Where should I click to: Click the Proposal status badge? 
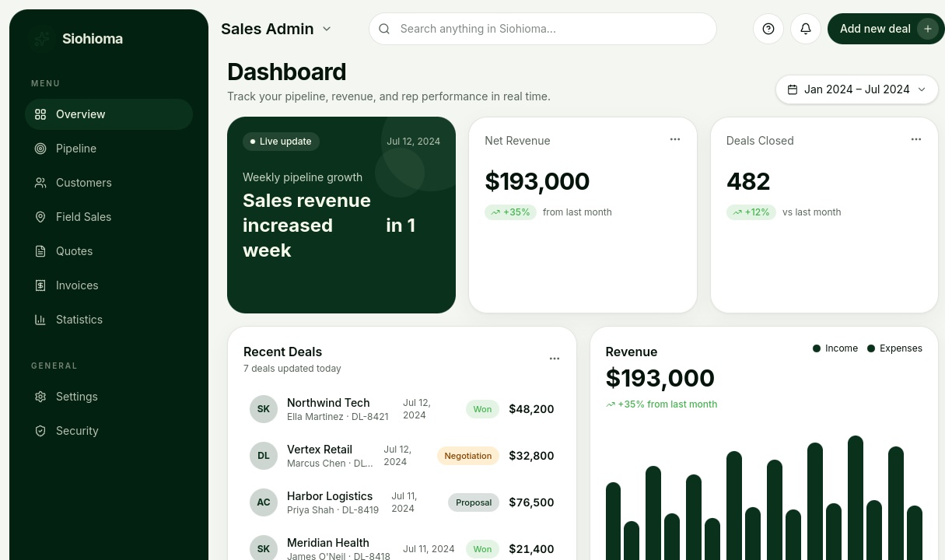[x=474, y=502]
